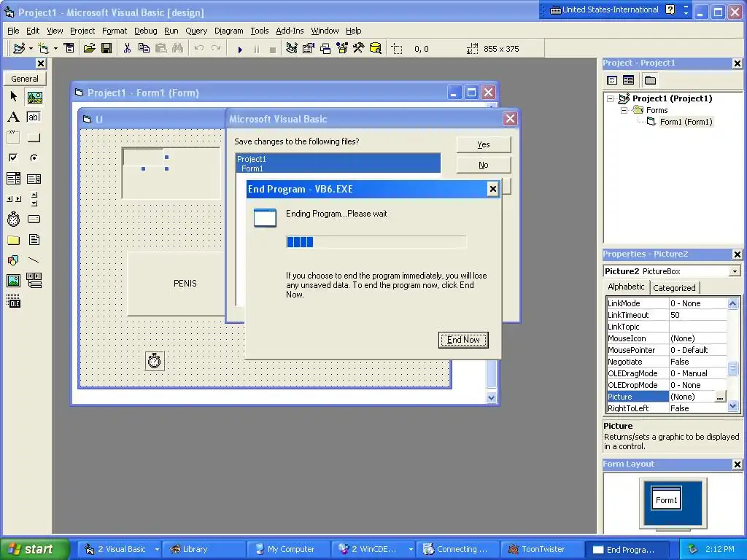Open the File menu
This screenshot has height=560, width=747.
(x=13, y=31)
